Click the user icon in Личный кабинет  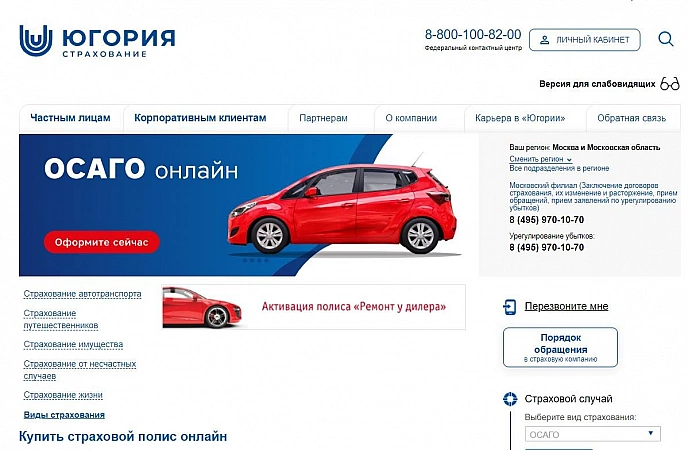coord(544,40)
